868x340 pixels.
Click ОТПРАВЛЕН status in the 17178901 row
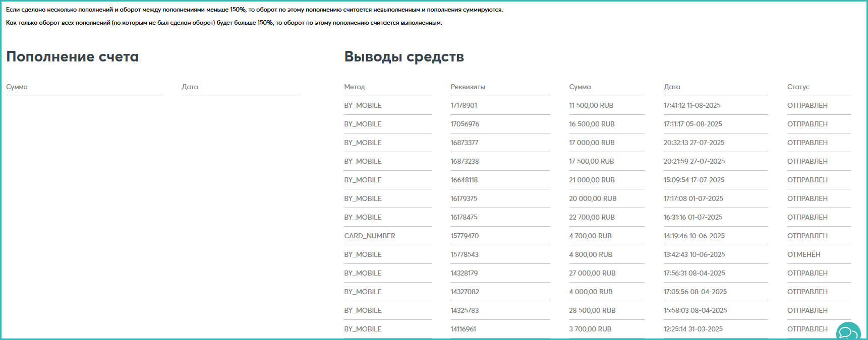[x=807, y=105]
